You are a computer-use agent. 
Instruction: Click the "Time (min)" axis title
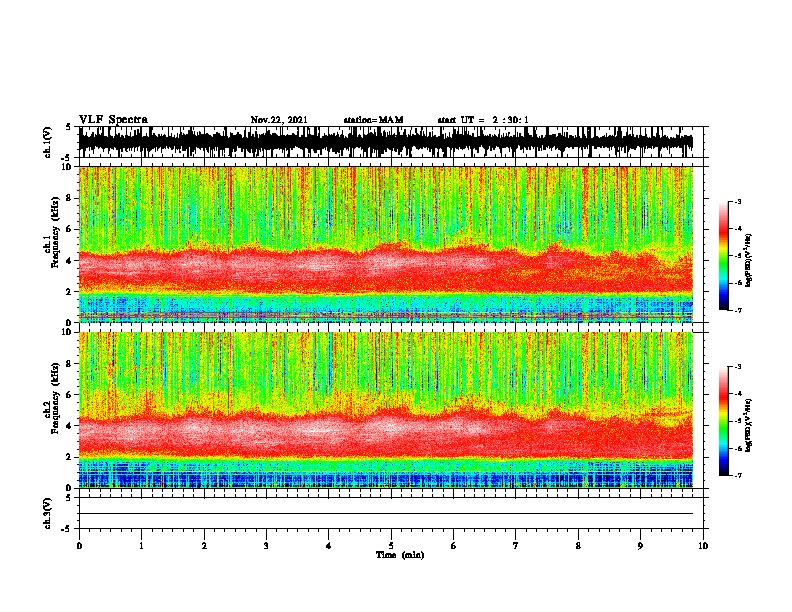point(400,555)
